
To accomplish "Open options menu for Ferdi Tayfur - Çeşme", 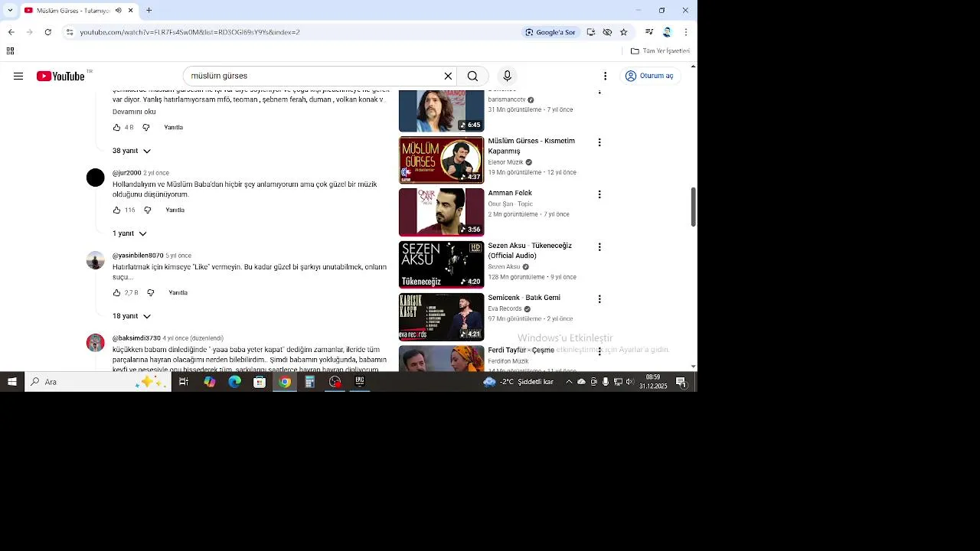I will coord(599,351).
